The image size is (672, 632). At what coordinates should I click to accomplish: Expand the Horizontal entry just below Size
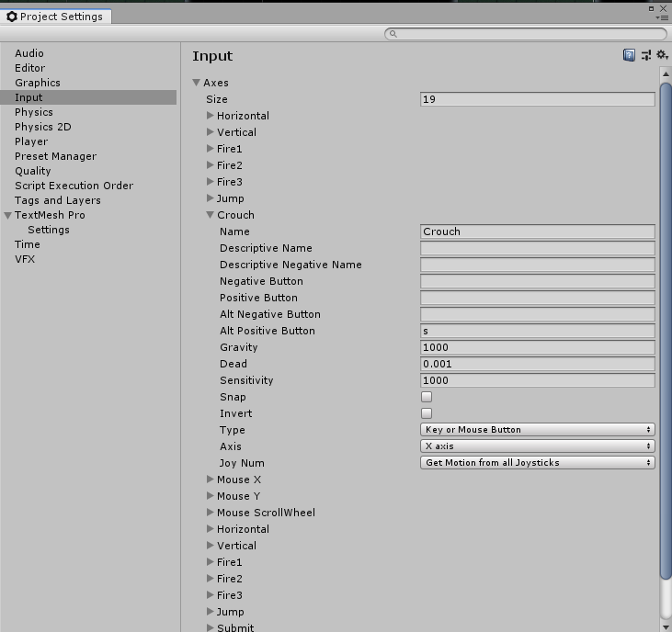pyautogui.click(x=210, y=115)
